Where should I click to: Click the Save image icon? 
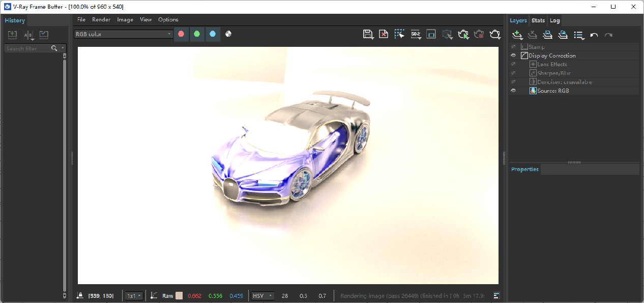(x=368, y=34)
